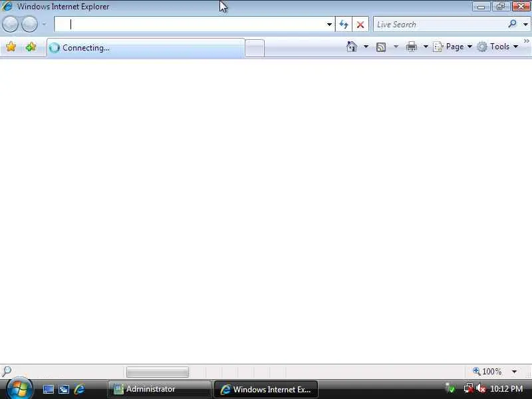The height and width of the screenshot is (399, 532).
Task: Select the Connecting... tab
Action: (146, 48)
